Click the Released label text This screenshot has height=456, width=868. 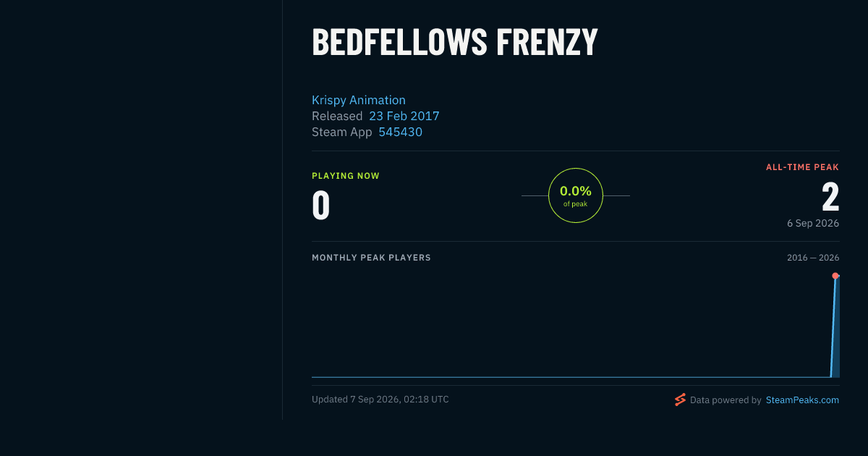click(337, 116)
